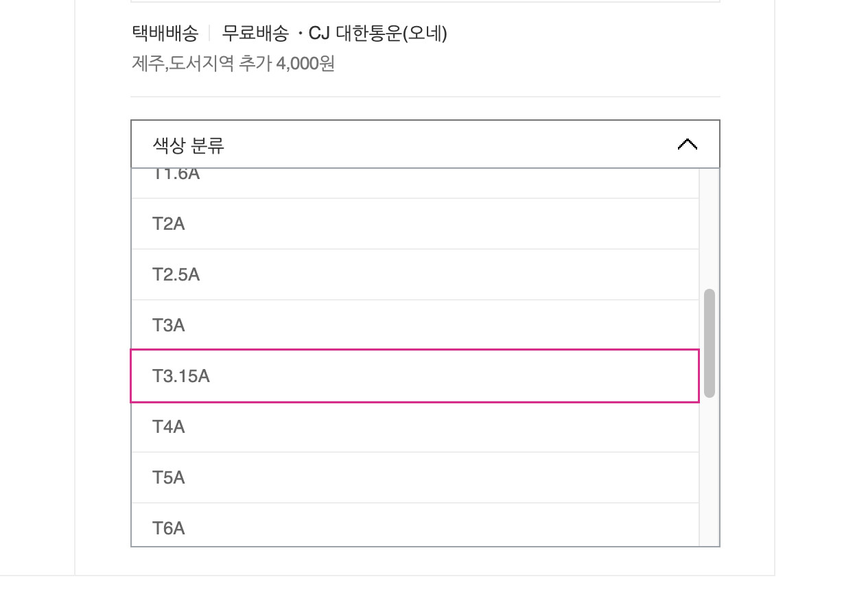Click the 택배배송 delivery label

165,33
